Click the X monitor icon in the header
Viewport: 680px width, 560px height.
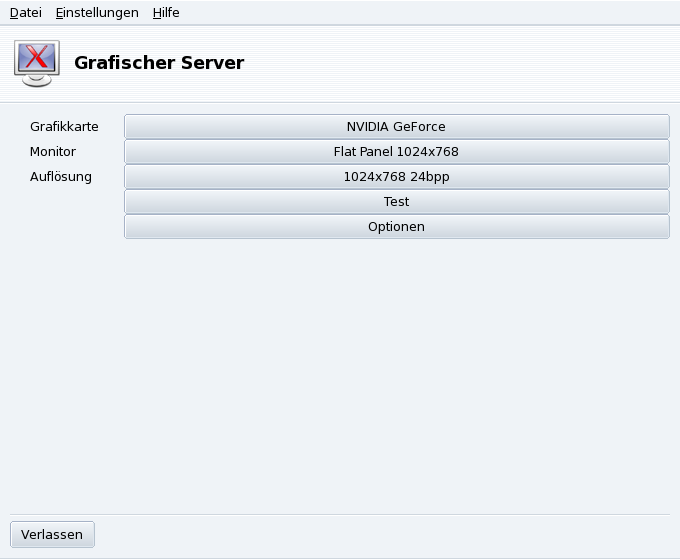[x=36, y=63]
